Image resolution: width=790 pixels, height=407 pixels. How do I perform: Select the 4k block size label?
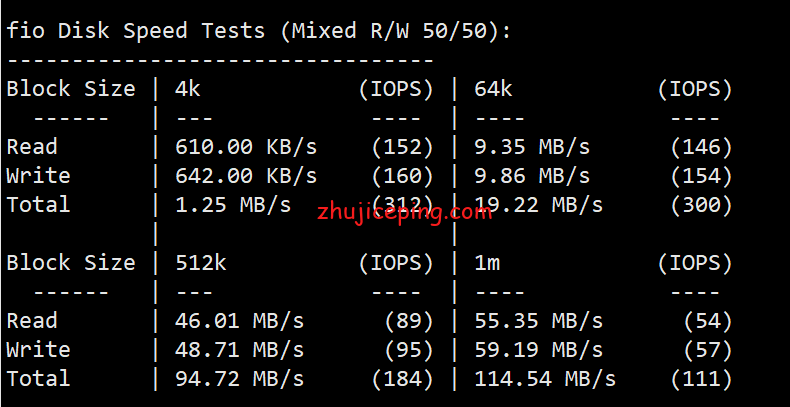[x=188, y=89]
